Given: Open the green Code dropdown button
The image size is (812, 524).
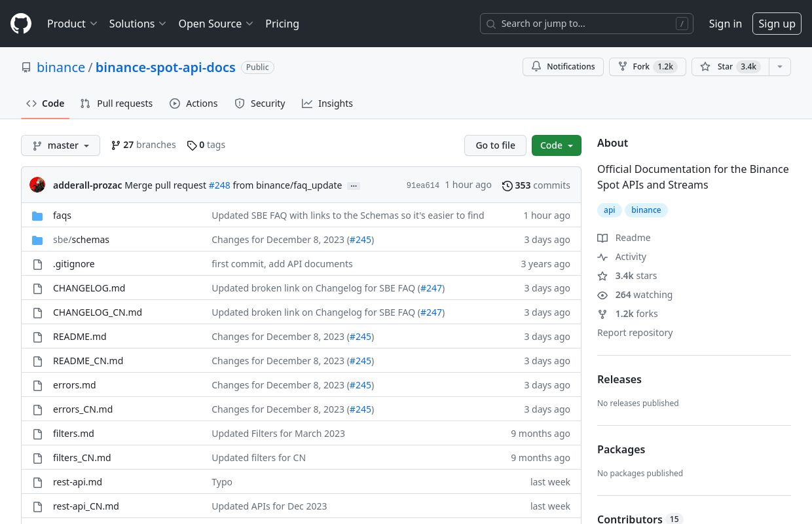Looking at the screenshot, I should point(556,145).
